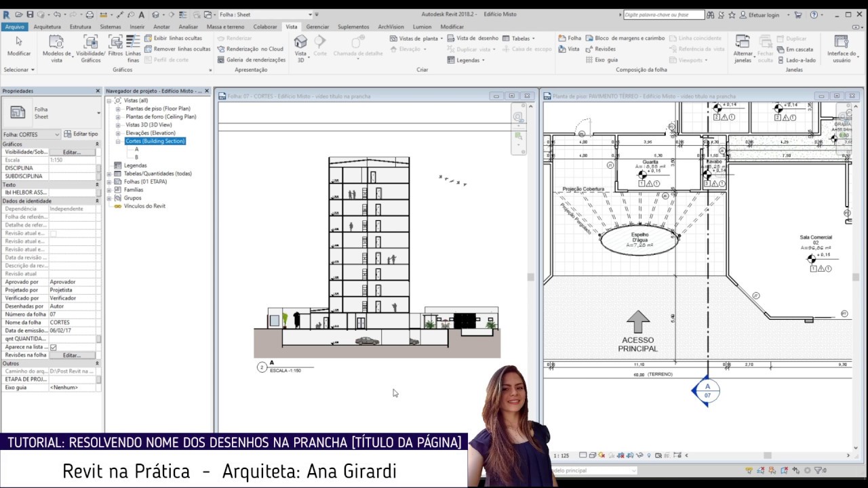Image resolution: width=868 pixels, height=488 pixels.
Task: Open Renderização no Cloud
Action: [x=250, y=49]
